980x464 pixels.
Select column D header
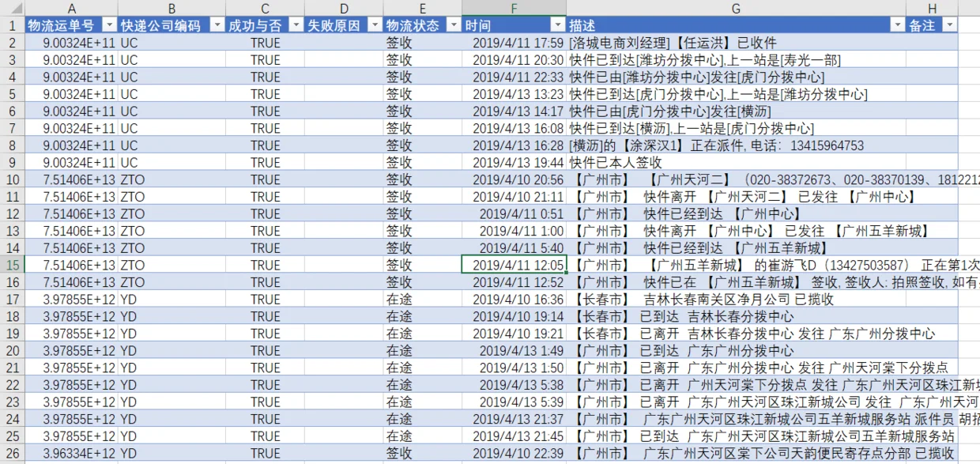pyautogui.click(x=344, y=8)
